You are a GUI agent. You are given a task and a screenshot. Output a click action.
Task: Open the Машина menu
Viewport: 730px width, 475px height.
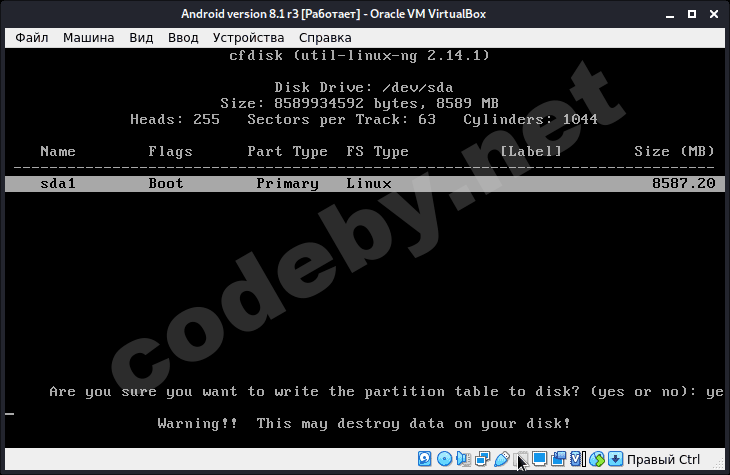click(88, 38)
